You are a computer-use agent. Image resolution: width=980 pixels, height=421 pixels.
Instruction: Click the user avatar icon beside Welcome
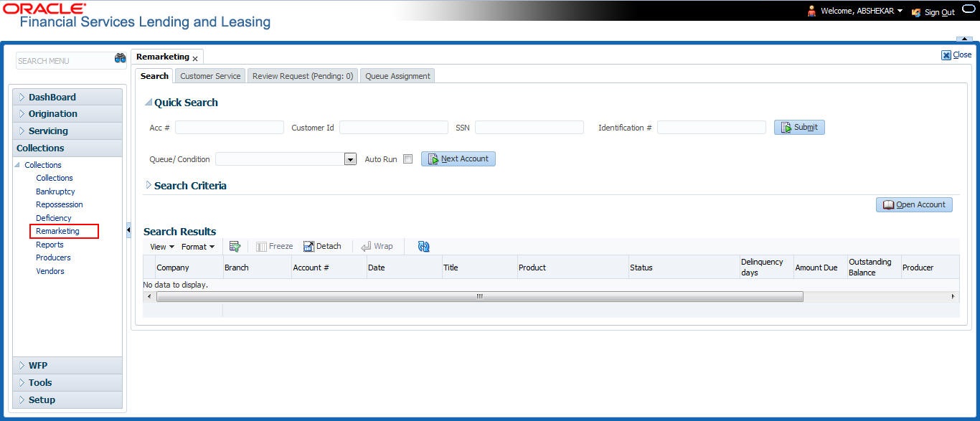812,11
